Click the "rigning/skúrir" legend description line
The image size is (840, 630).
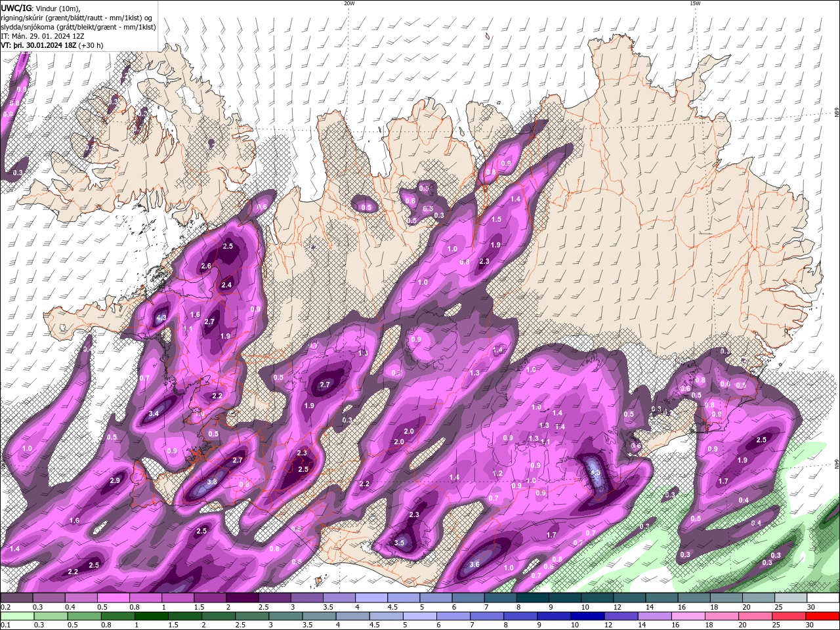(77, 17)
